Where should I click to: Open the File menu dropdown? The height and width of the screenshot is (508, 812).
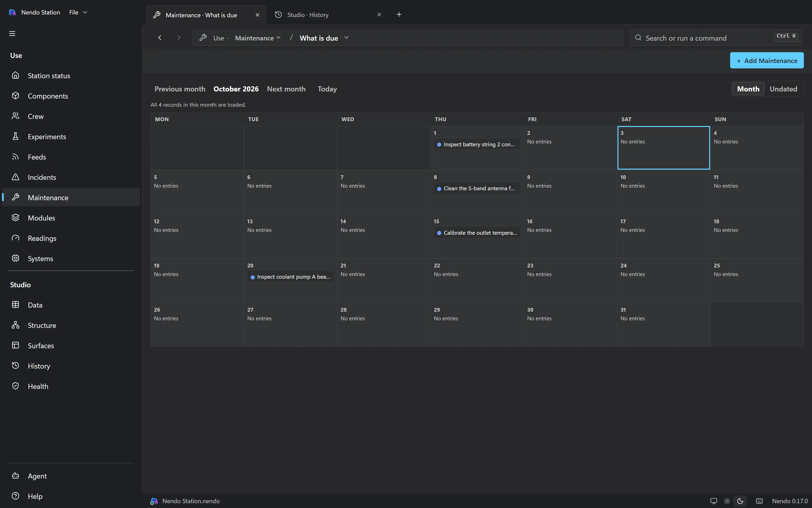coord(78,12)
